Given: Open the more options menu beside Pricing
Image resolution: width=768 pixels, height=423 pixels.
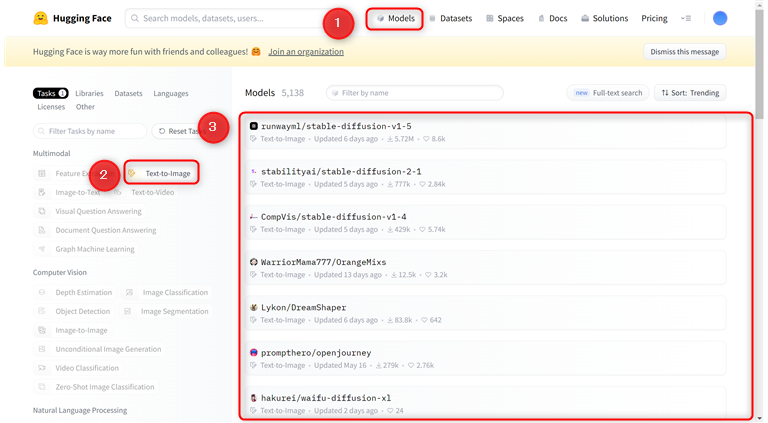Looking at the screenshot, I should click(686, 18).
